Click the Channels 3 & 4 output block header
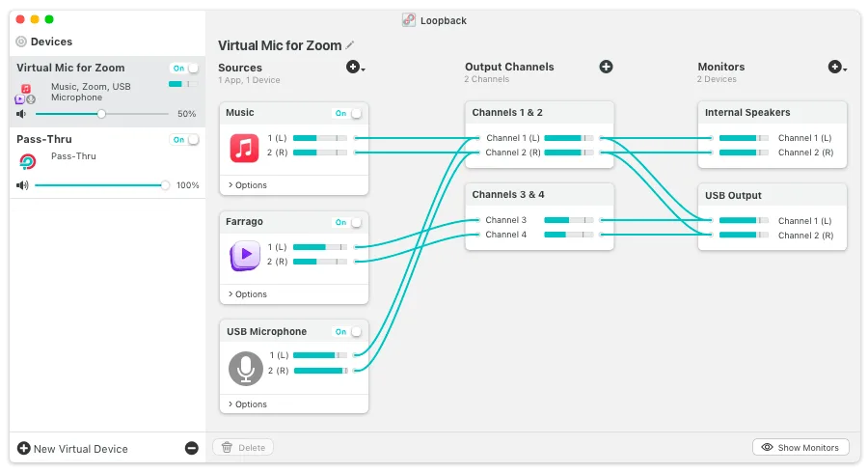 540,194
